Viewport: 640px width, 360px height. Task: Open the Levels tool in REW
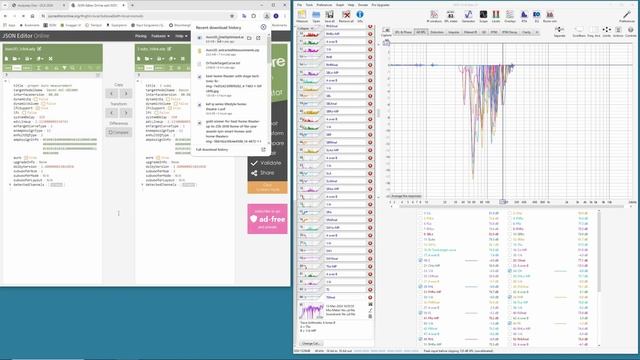(496, 16)
